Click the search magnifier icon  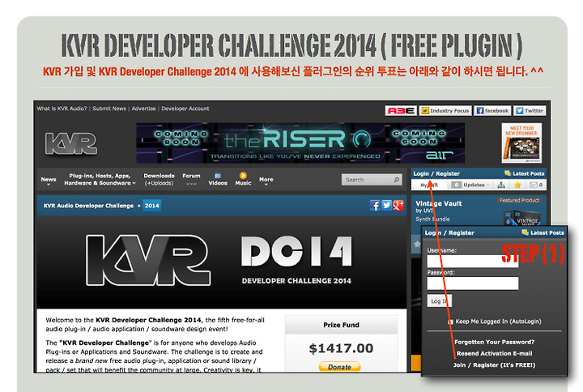[397, 180]
